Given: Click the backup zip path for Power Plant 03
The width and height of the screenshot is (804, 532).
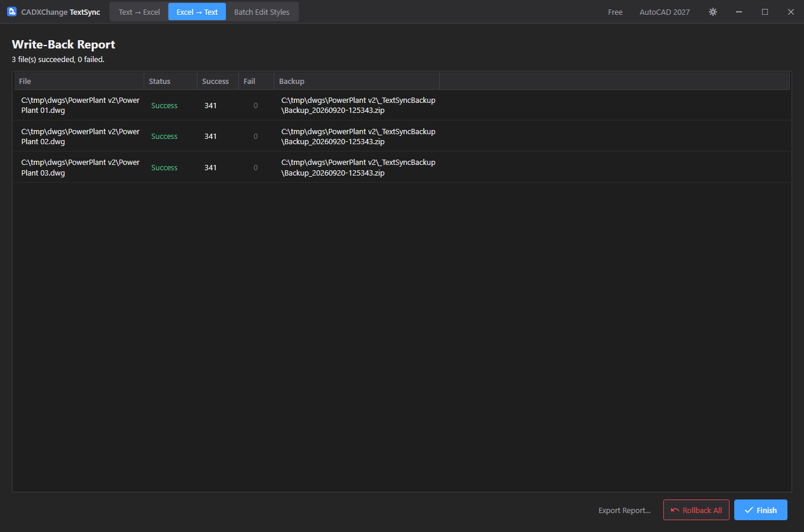Looking at the screenshot, I should [358, 167].
